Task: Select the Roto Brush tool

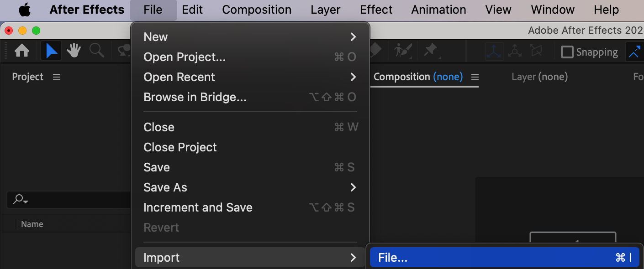Action: click(x=403, y=50)
